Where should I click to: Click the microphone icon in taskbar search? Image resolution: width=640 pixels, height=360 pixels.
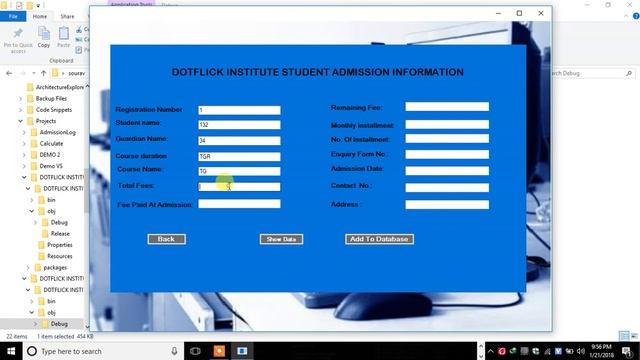pyautogui.click(x=174, y=351)
